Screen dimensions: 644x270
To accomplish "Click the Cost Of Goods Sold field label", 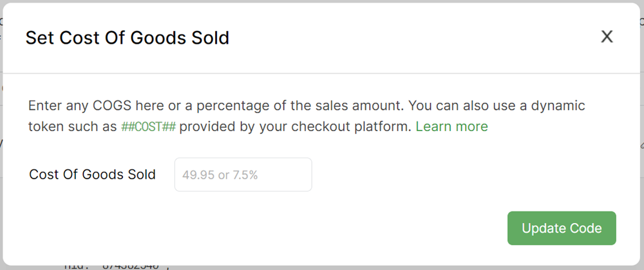I will (93, 175).
